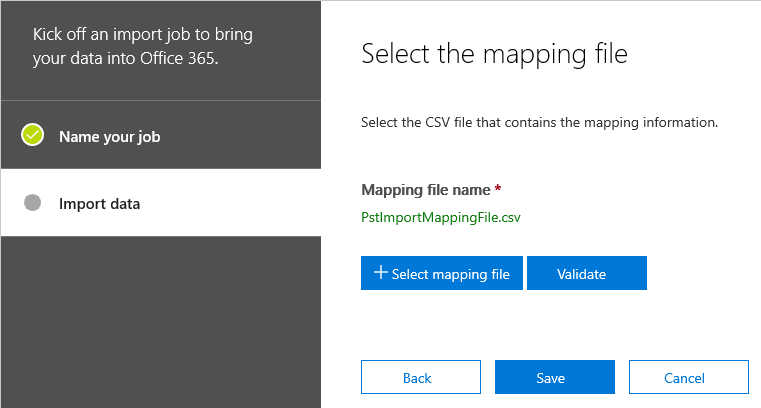Go to the Name your job step
761x408 pixels.
[161, 135]
